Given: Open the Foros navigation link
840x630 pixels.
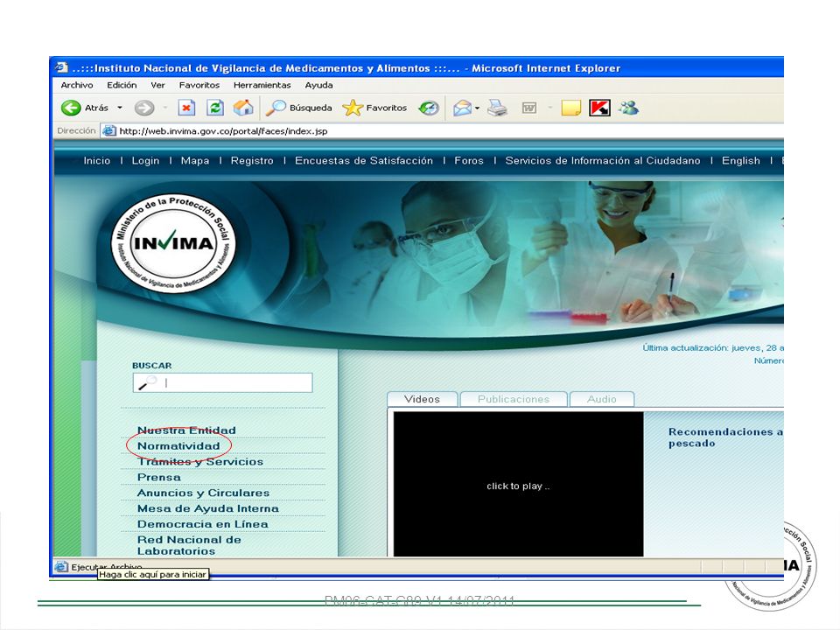Looking at the screenshot, I should tap(469, 161).
